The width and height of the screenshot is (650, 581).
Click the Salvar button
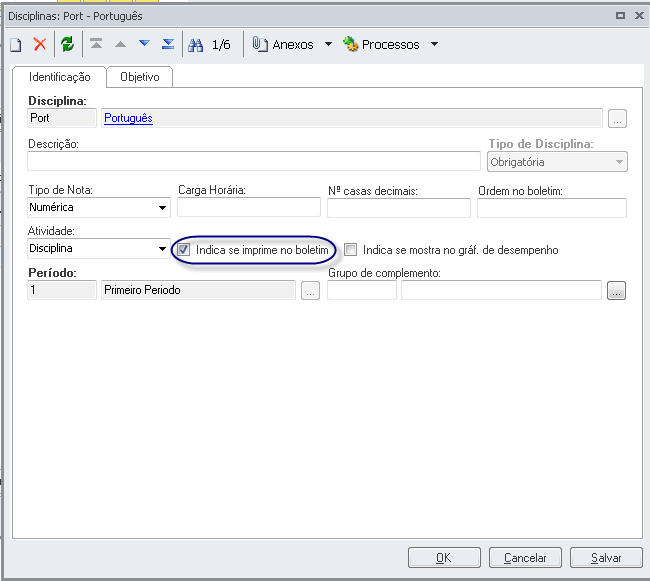coord(606,558)
